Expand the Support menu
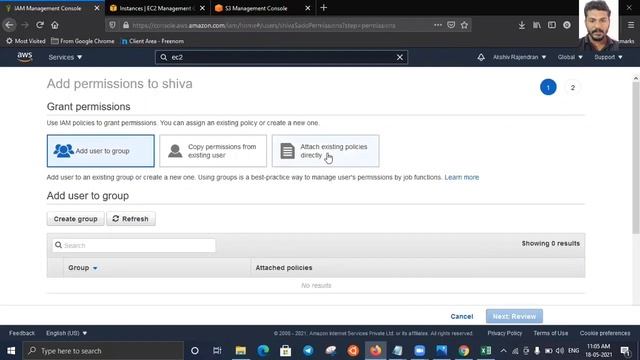640x360 pixels. click(x=608, y=57)
